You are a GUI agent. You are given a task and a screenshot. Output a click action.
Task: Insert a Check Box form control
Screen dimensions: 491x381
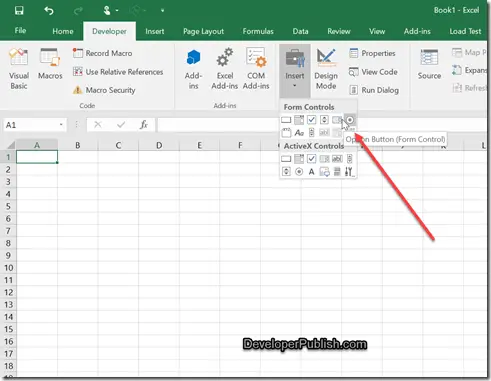pyautogui.click(x=311, y=120)
